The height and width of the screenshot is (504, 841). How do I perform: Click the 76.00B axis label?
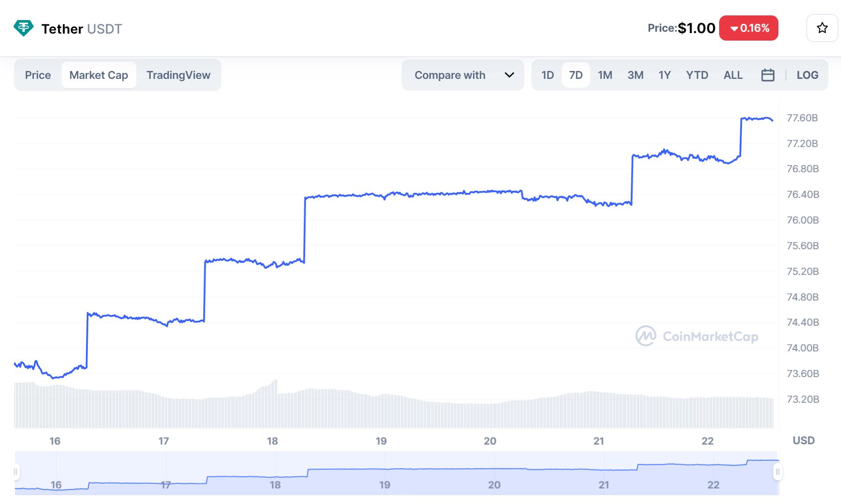coord(803,220)
